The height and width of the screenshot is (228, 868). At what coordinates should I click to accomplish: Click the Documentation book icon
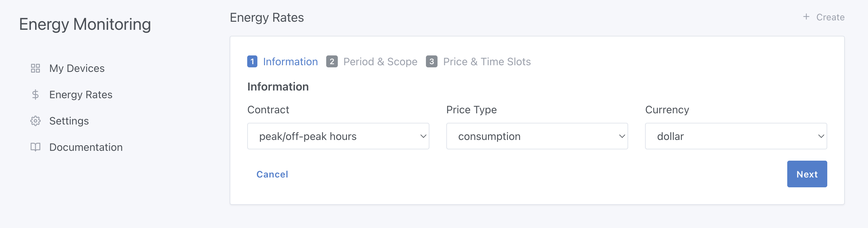click(35, 147)
